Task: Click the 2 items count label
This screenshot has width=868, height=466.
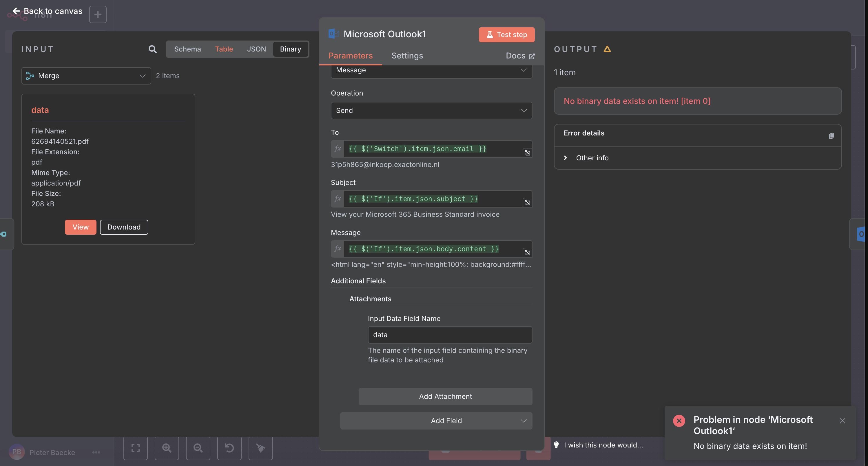Action: click(x=168, y=76)
